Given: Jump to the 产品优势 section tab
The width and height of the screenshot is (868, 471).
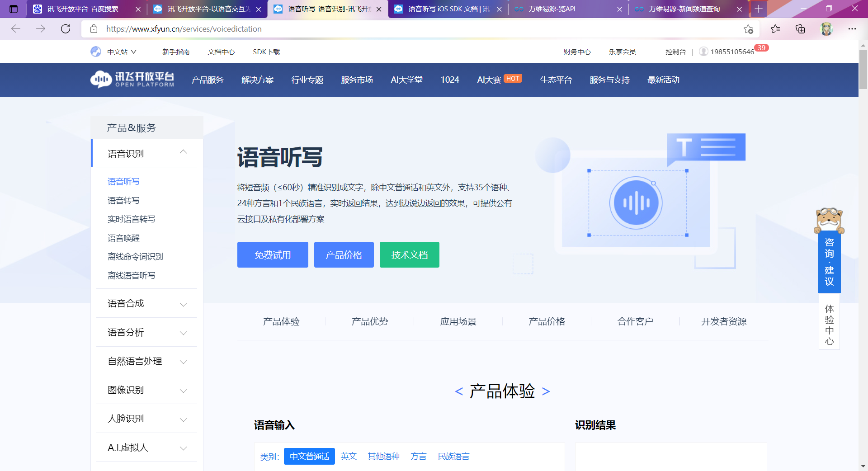Looking at the screenshot, I should 370,321.
